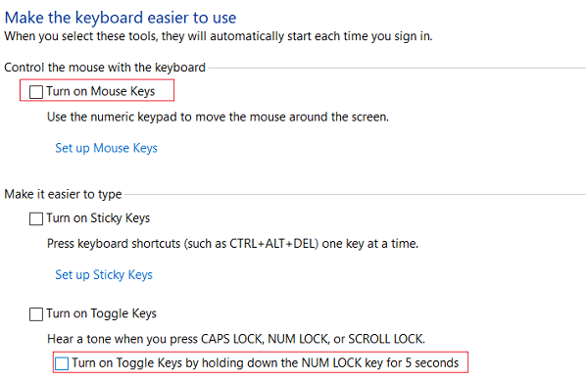Enable the Turn on Mouse Keys checkbox
The width and height of the screenshot is (588, 381).
(36, 92)
